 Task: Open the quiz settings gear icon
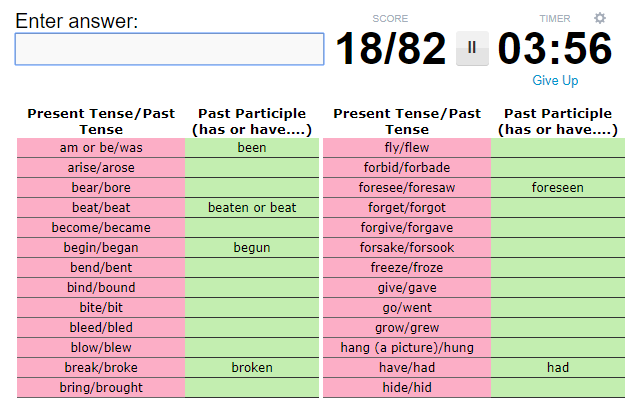(600, 18)
